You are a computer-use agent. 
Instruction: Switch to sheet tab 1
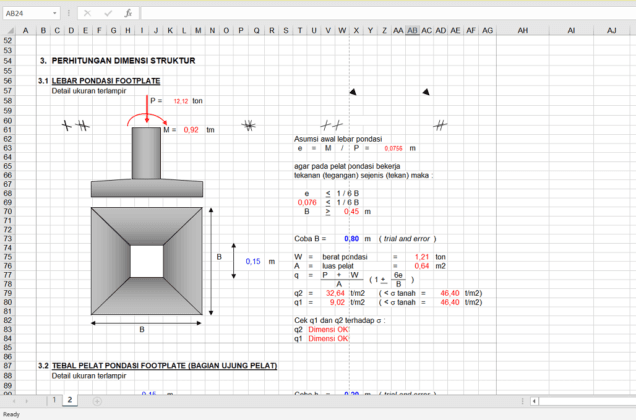coord(54,400)
